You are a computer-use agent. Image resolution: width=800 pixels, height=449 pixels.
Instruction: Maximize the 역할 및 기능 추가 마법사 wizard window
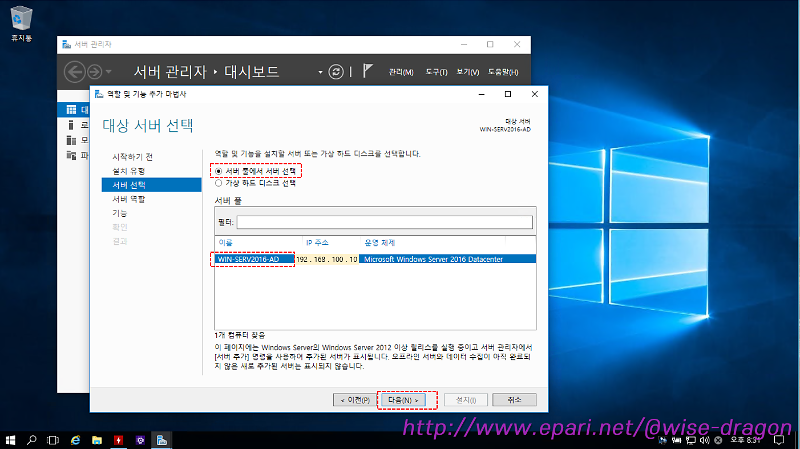pyautogui.click(x=508, y=94)
